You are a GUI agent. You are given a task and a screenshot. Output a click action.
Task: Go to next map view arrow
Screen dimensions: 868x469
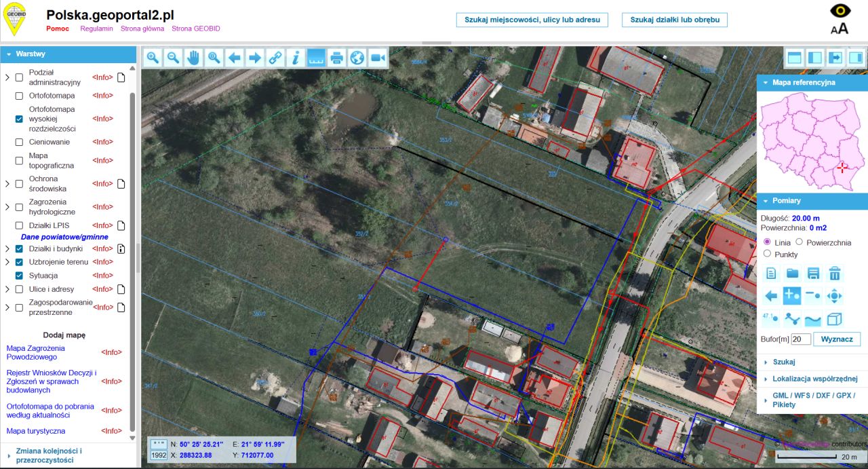[255, 58]
